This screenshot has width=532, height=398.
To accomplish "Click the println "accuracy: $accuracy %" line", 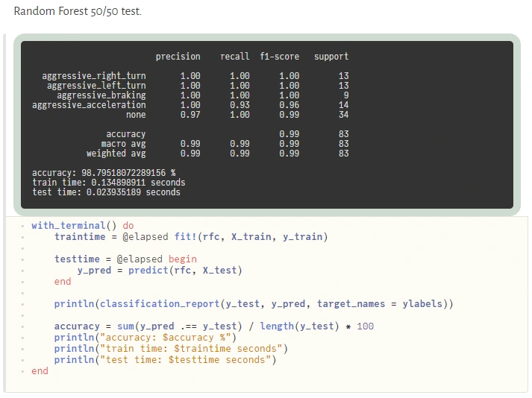I will 145,338.
